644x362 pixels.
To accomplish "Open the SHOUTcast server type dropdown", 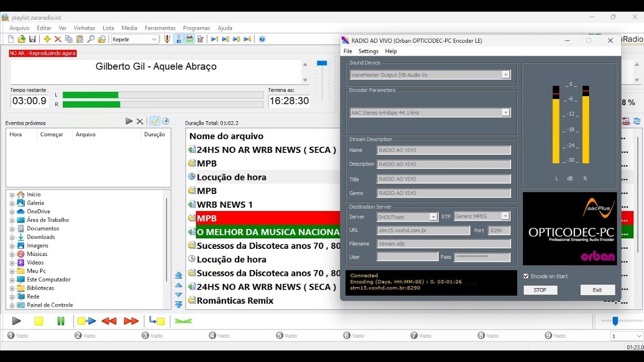I will (x=433, y=217).
